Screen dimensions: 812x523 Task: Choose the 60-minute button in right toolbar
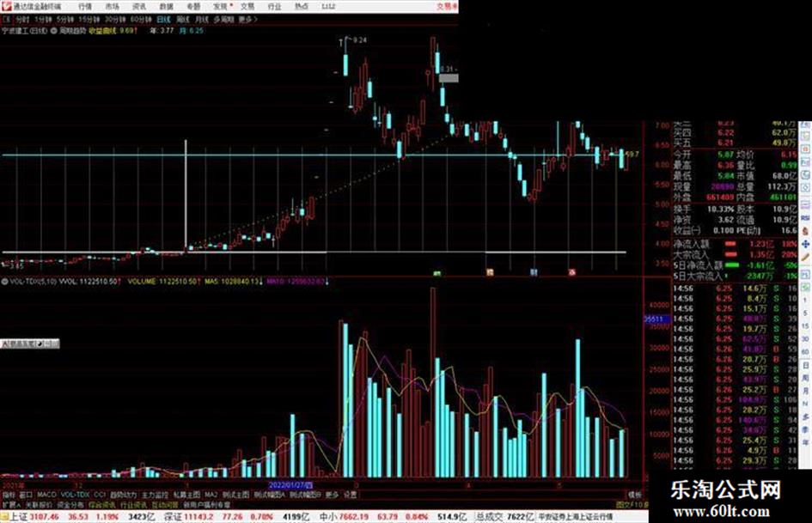coord(805,352)
